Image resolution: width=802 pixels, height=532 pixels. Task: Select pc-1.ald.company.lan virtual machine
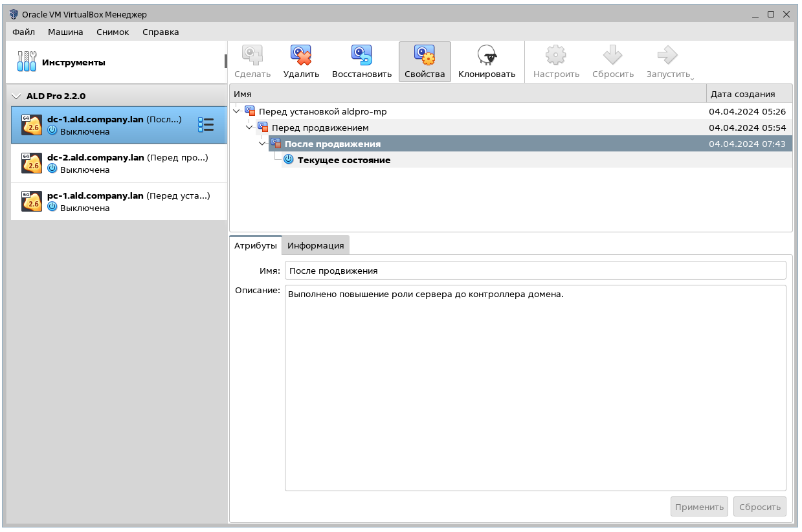(119, 201)
